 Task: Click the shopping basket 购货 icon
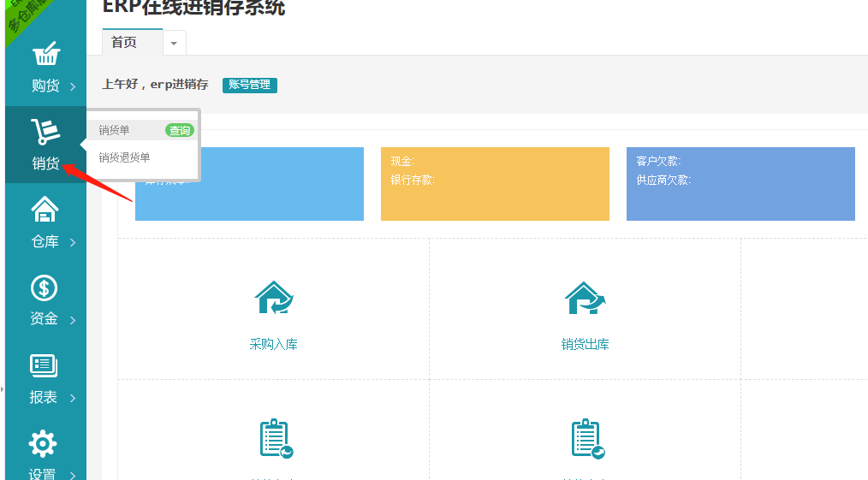45,55
